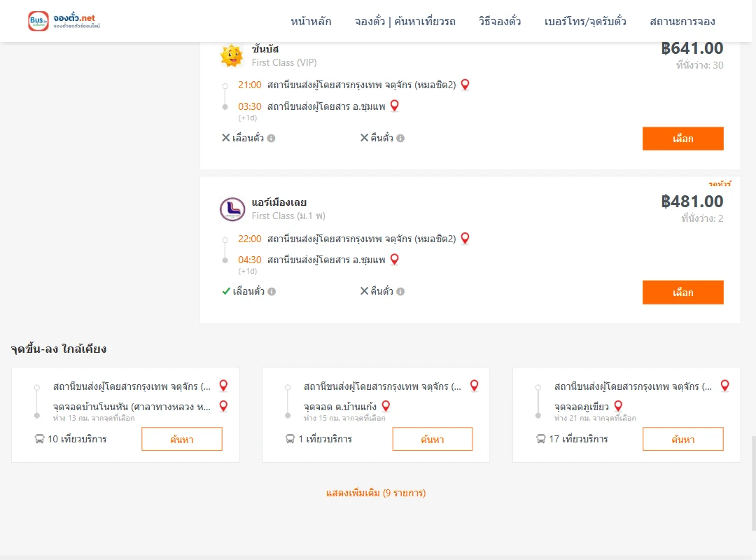Search trips to จุดจอดภูเขียว with ค้นหา
The height and width of the screenshot is (560, 756).
pos(682,439)
